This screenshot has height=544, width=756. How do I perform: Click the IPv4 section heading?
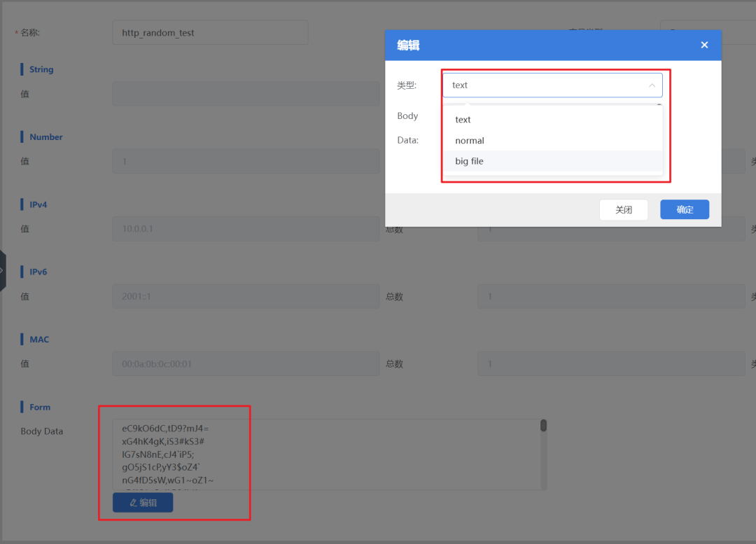tap(38, 204)
